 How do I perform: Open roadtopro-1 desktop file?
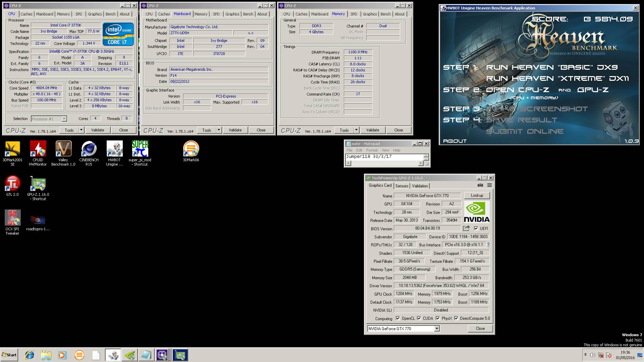coord(38,222)
